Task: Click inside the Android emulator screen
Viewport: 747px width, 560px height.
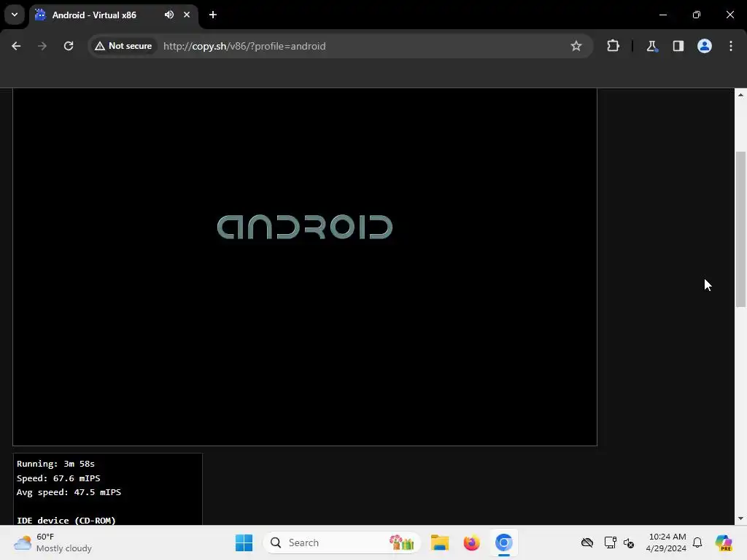Action: tap(305, 267)
